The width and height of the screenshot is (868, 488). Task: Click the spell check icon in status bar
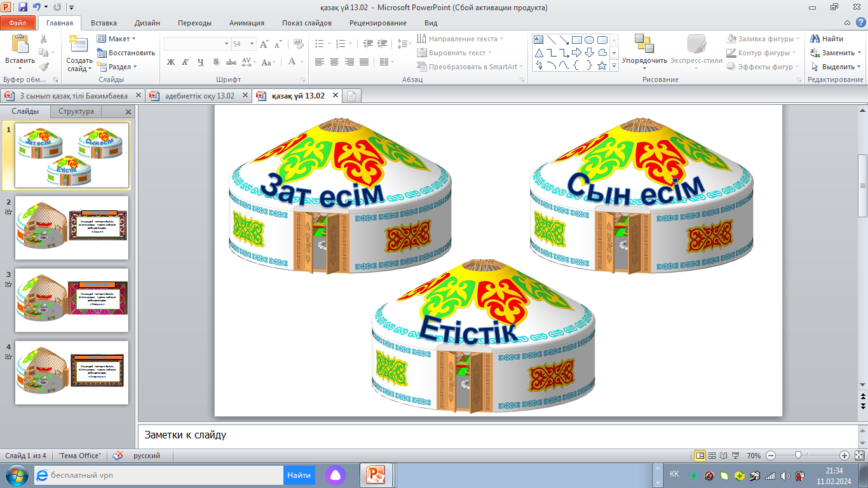118,456
